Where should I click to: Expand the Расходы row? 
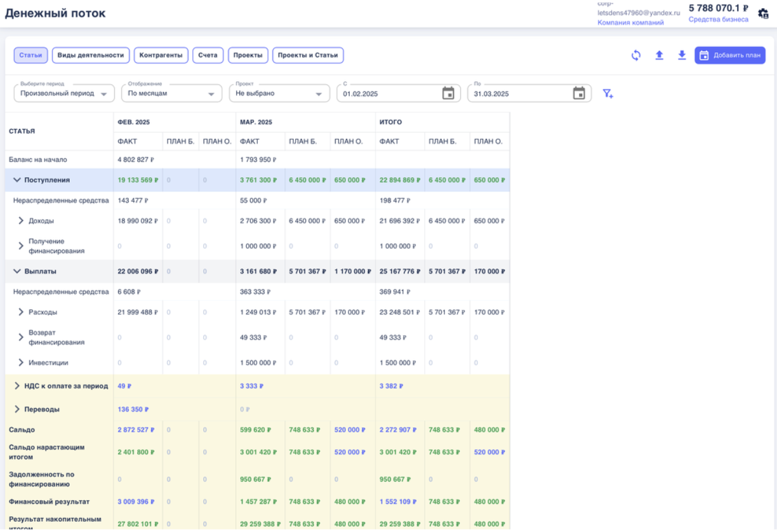21,312
